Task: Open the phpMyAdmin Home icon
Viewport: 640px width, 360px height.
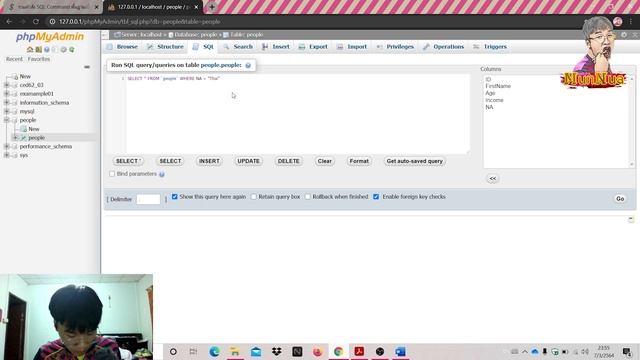Action: coord(30,49)
